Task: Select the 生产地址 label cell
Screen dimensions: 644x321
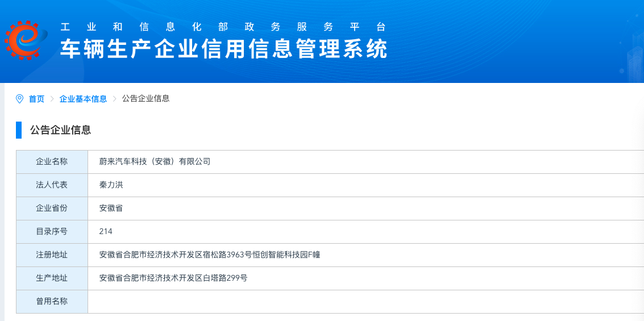Action: 52,278
